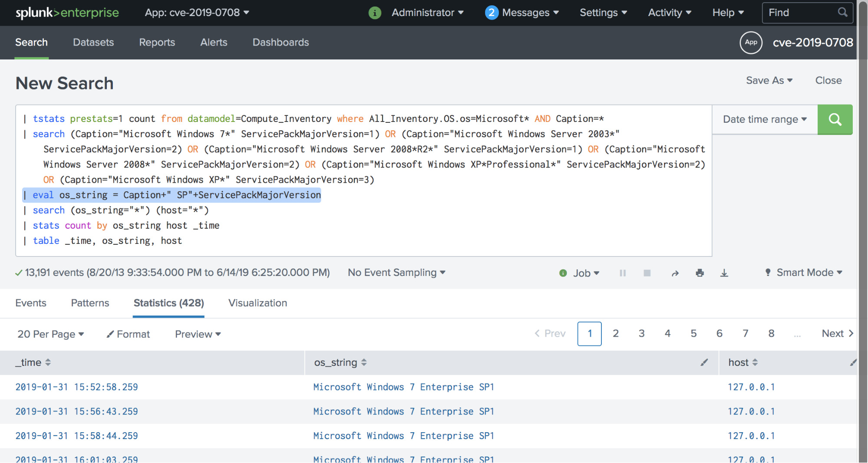Click the Share job arrow icon

(x=675, y=273)
